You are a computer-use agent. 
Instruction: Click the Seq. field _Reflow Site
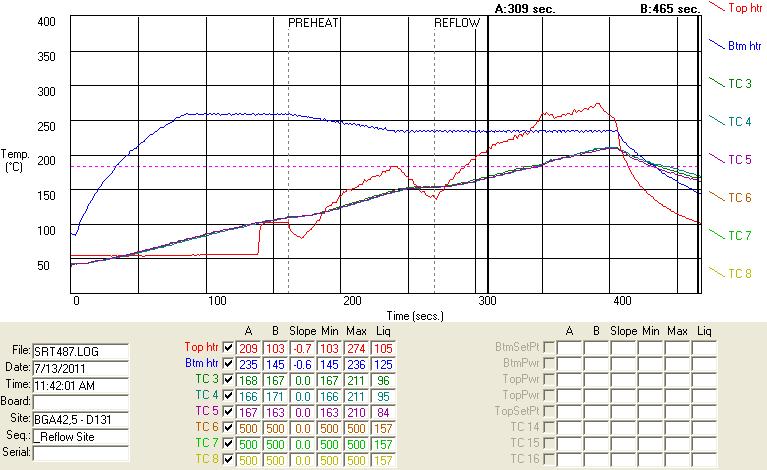tap(81, 436)
